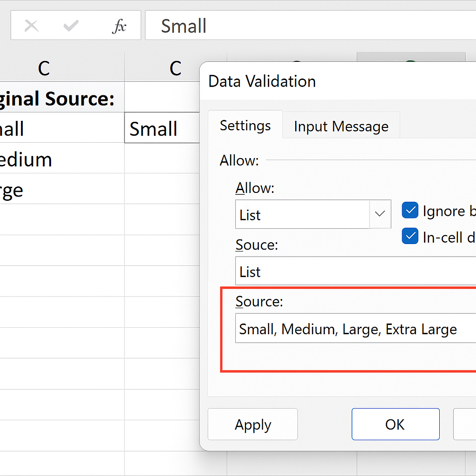Expand the Allow dropdown arrow
Viewport: 476px width, 476px height.
tap(380, 214)
